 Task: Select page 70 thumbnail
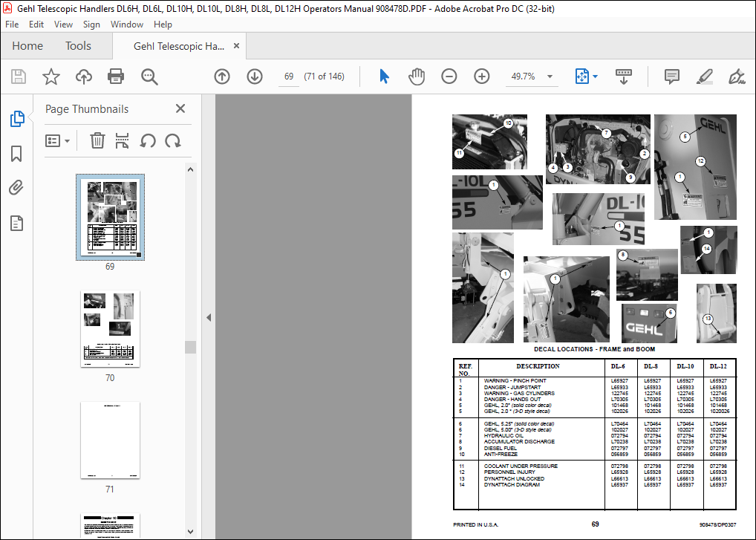(x=111, y=329)
